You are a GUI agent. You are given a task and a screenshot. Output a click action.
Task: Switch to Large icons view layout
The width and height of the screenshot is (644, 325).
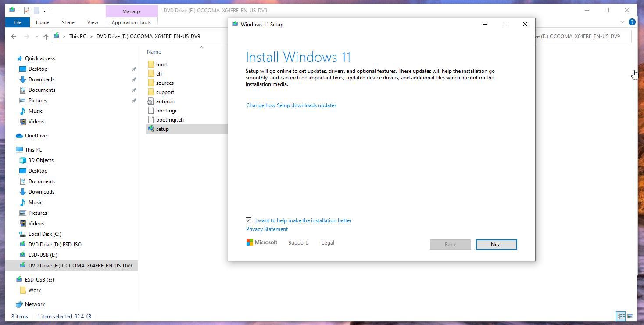630,316
